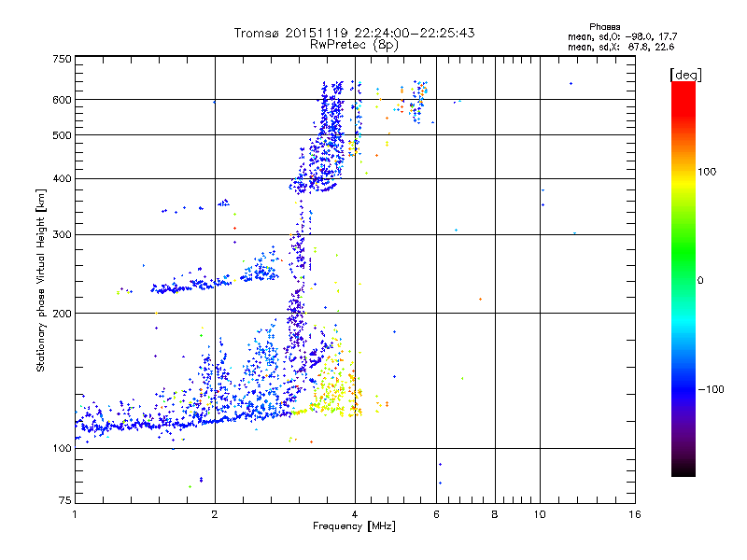Viewport: 747px width, 560px height.
Task: Click the "Stationary phase Virtual Height [km]" axis title
Action: (x=41, y=280)
